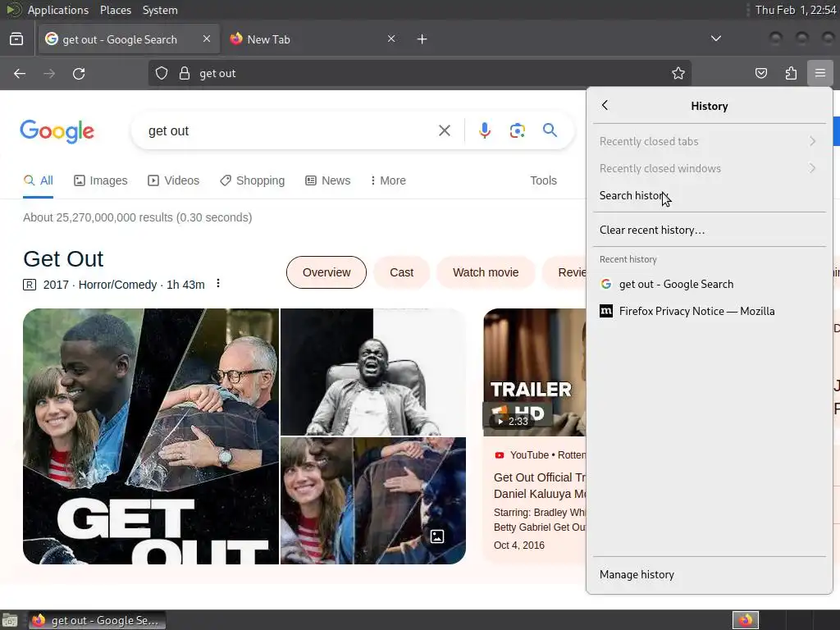Open the Get Out Official Trailer link title
Screen dimensions: 840x630
[540, 486]
